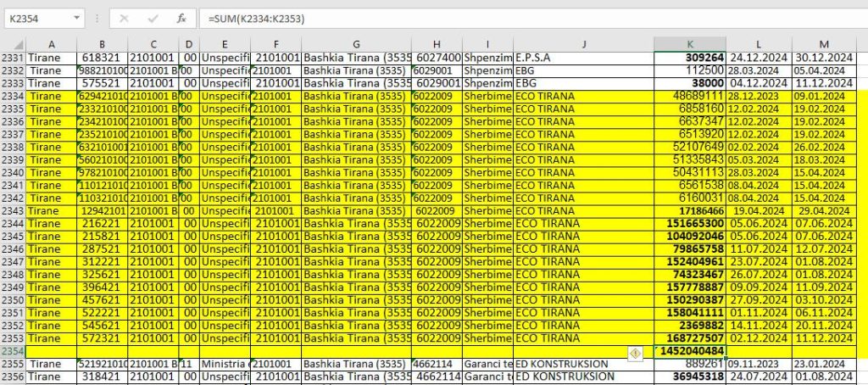Click date cell 19.04.2024

[759, 211]
